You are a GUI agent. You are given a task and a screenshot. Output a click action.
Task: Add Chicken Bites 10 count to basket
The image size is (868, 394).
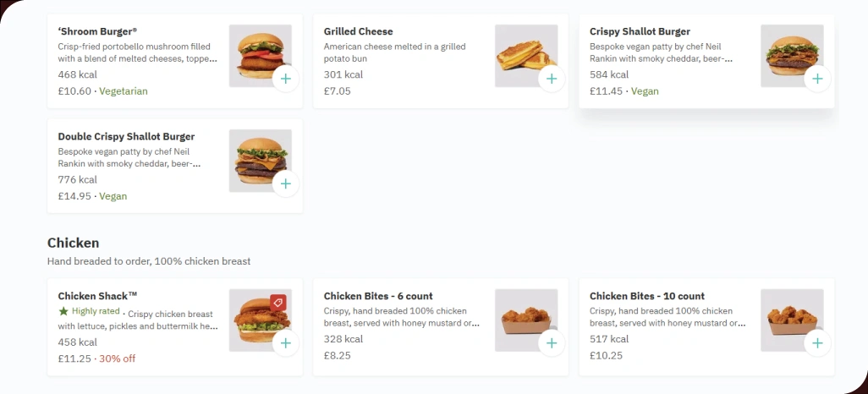click(x=817, y=342)
